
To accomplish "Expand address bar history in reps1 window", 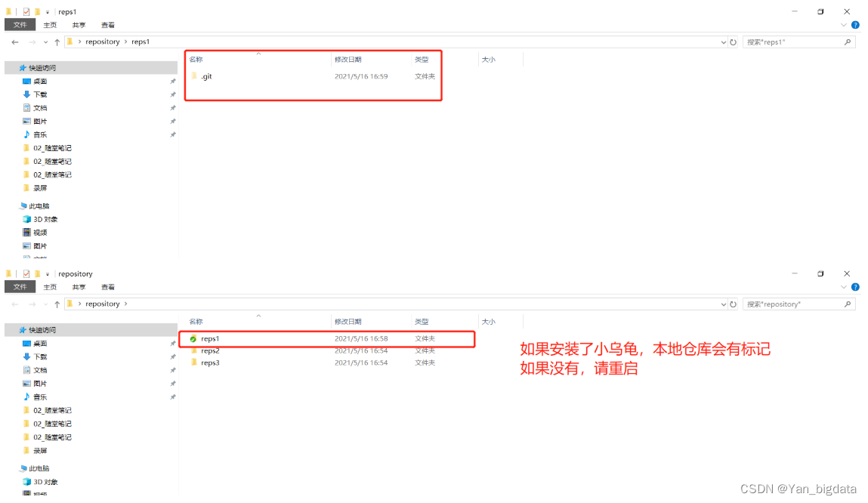I will [723, 42].
